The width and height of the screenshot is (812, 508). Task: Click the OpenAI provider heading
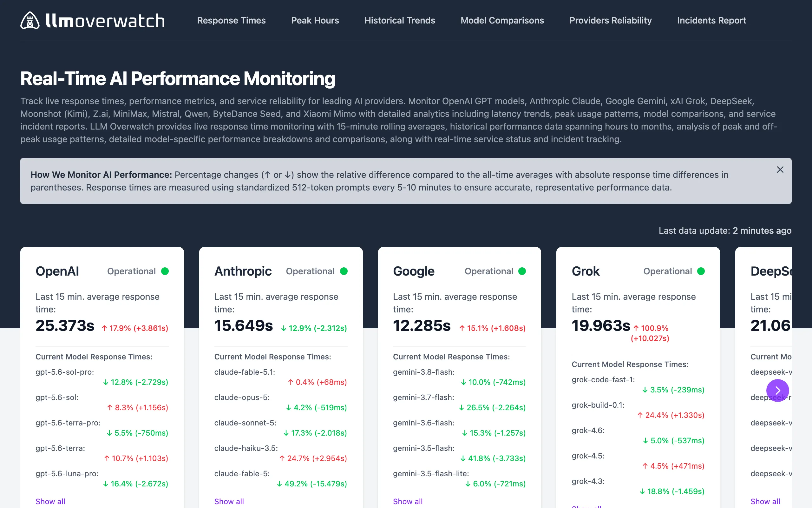pos(57,271)
